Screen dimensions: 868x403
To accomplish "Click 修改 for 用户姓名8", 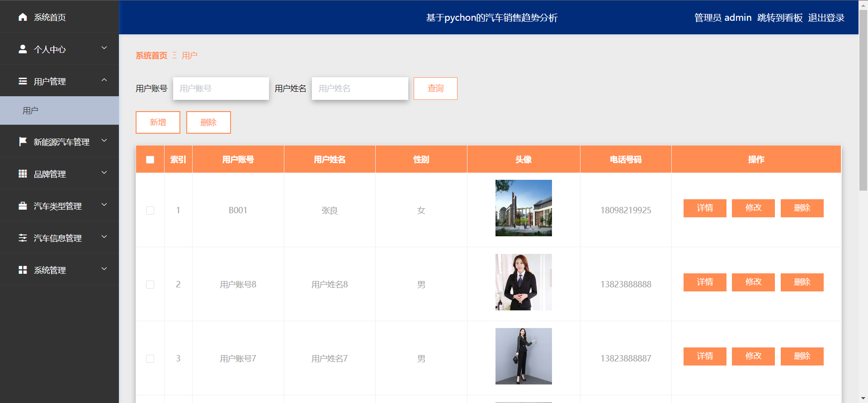I will tap(753, 282).
